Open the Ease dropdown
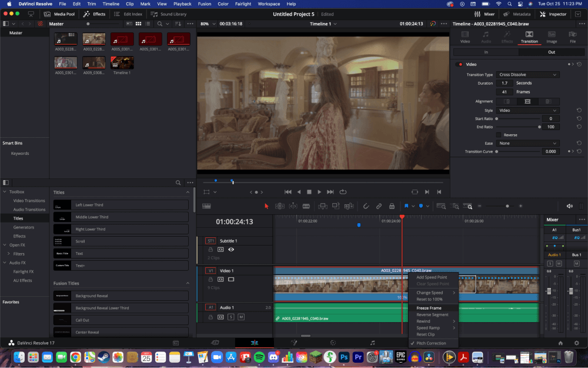The height and width of the screenshot is (368, 588). click(x=527, y=144)
